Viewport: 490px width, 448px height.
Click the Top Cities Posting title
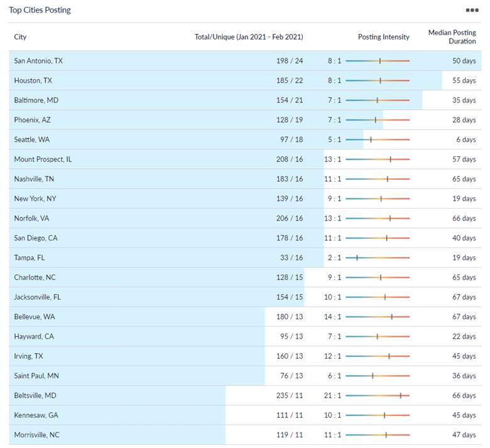click(x=40, y=10)
